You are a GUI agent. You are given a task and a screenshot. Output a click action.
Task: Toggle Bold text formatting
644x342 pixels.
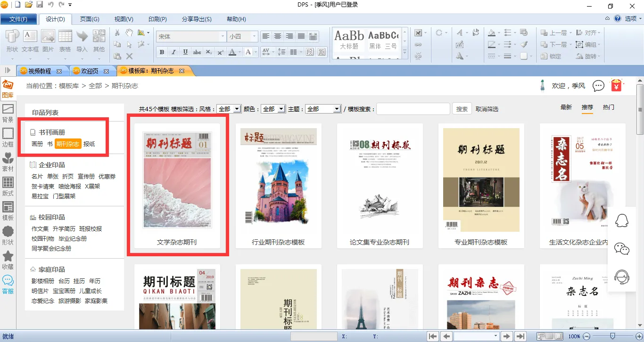(162, 52)
